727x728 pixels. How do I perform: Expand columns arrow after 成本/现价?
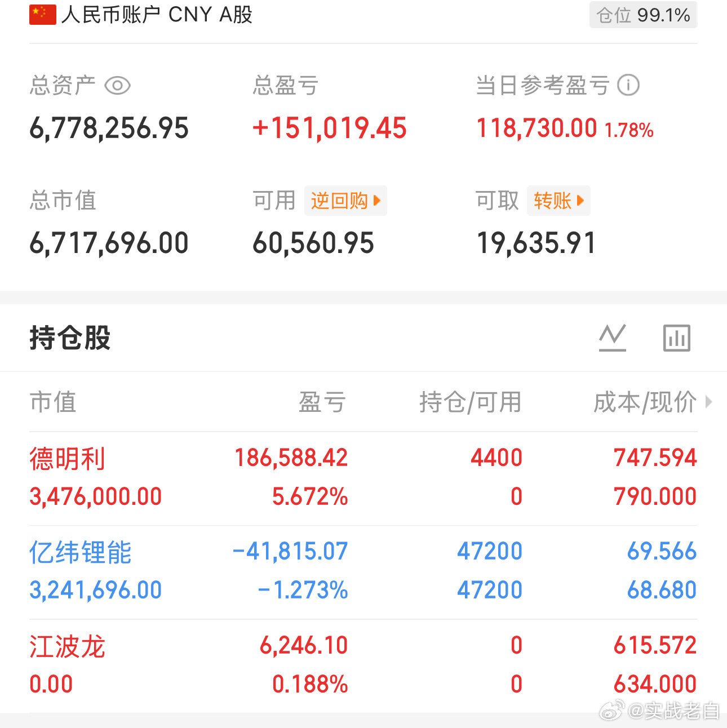click(709, 402)
